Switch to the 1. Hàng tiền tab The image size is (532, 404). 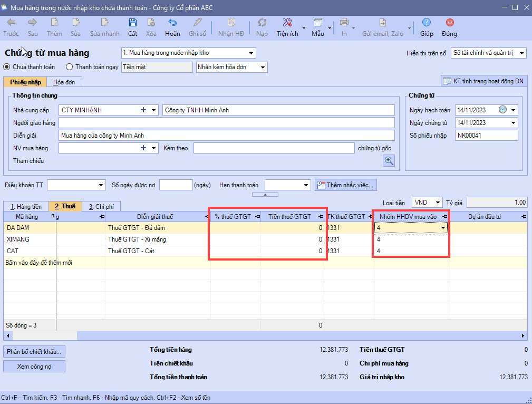(26, 207)
